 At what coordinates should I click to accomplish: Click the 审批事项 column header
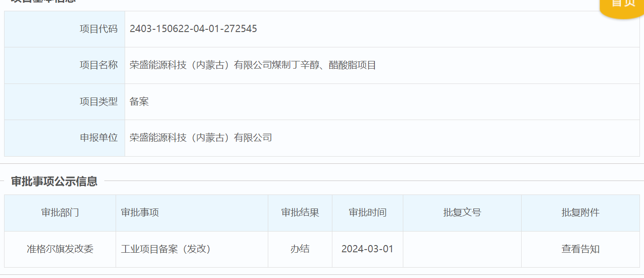192,213
